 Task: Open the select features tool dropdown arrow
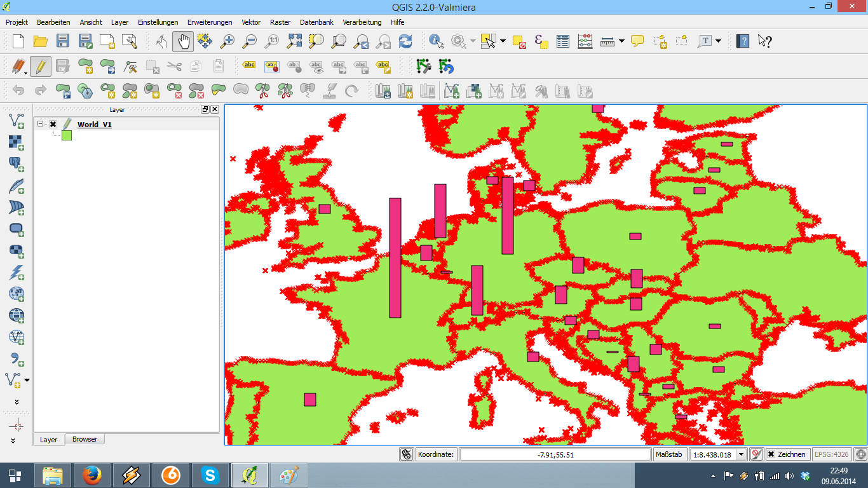click(x=503, y=41)
